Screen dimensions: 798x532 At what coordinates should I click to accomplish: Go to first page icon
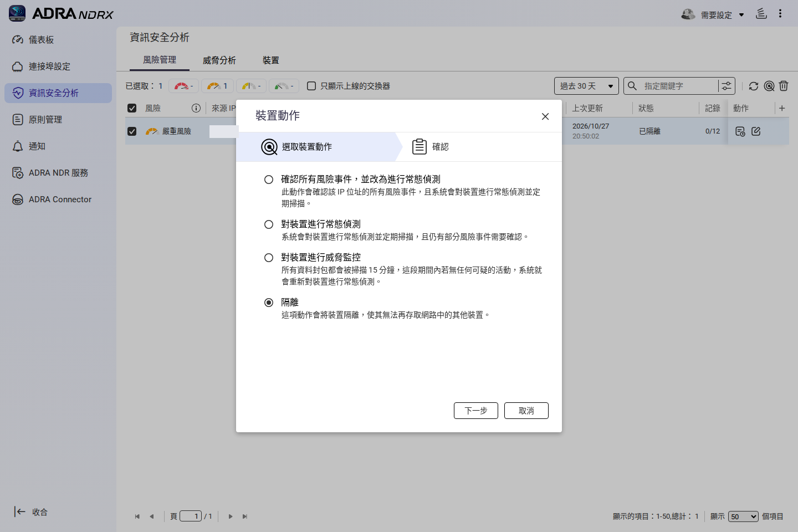point(137,516)
